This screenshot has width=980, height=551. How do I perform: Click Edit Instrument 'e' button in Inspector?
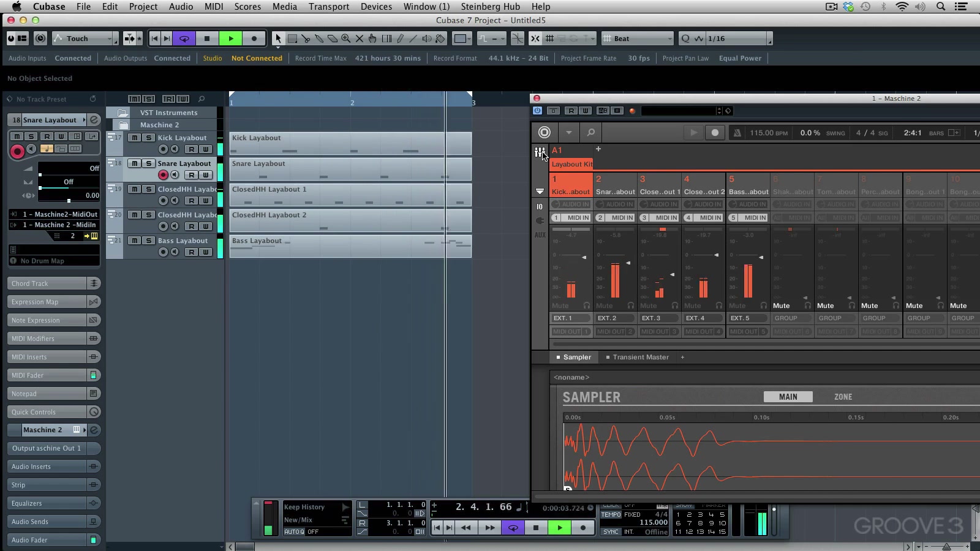94,120
